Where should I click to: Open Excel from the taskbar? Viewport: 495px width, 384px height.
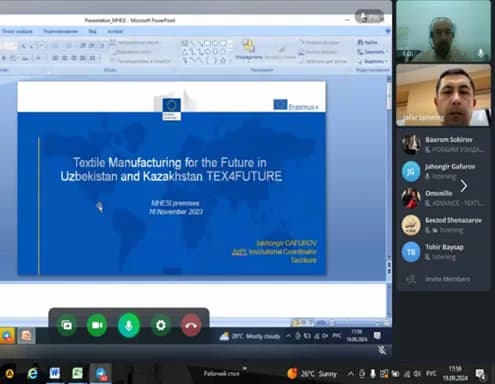(77, 373)
